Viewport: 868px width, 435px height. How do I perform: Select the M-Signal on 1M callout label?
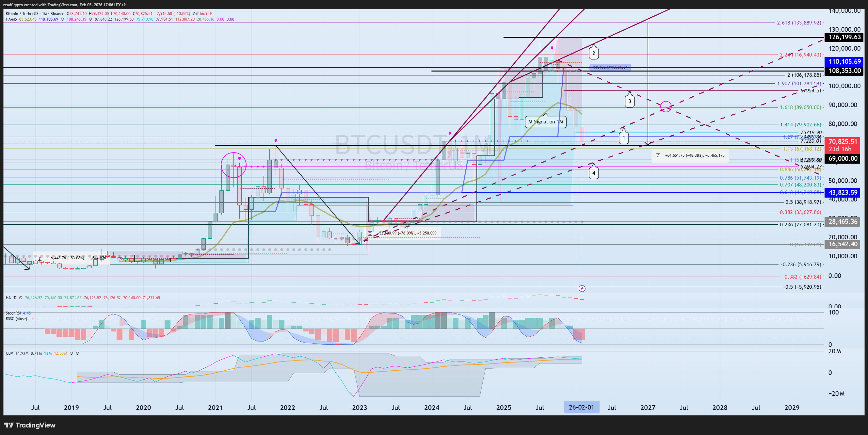tap(546, 121)
